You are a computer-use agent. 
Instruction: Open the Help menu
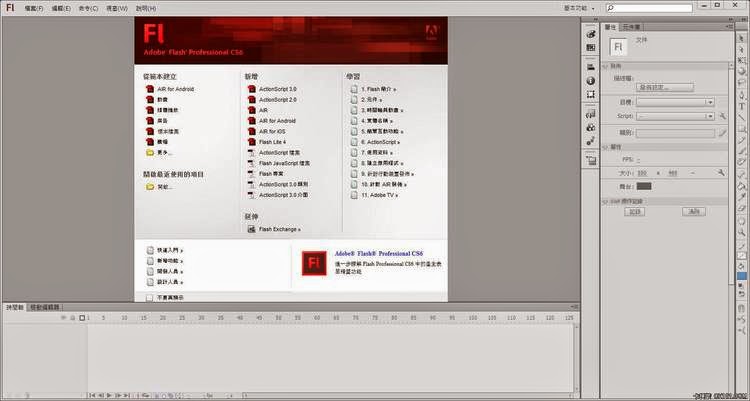[x=145, y=8]
